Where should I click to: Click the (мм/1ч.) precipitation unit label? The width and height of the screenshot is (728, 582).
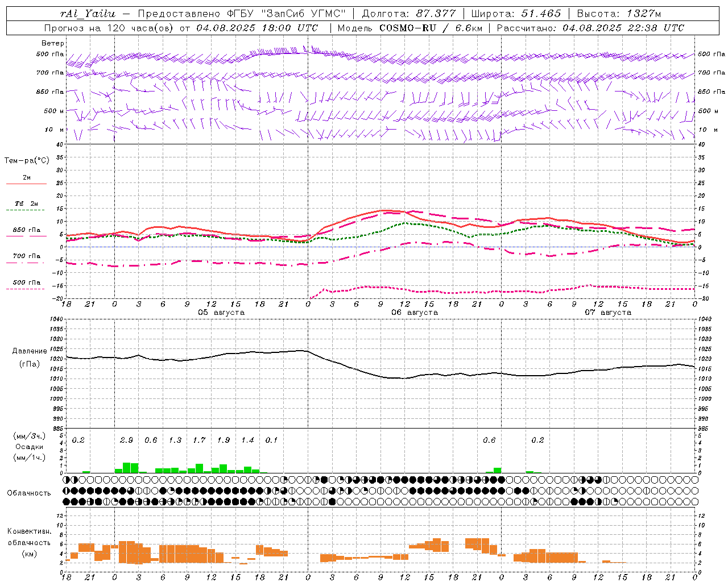[30, 458]
